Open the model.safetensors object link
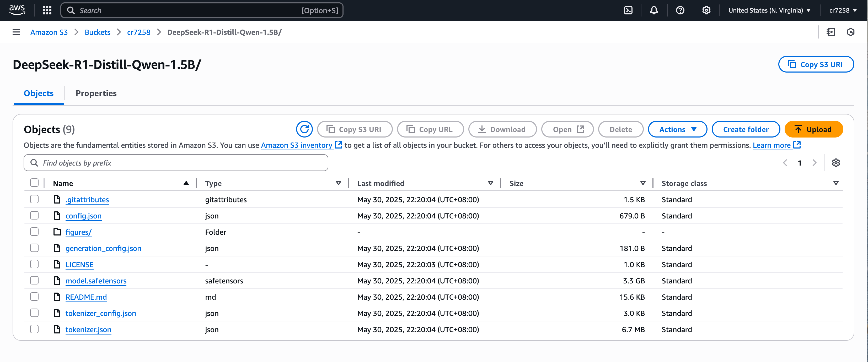This screenshot has height=362, width=868. coord(96,281)
